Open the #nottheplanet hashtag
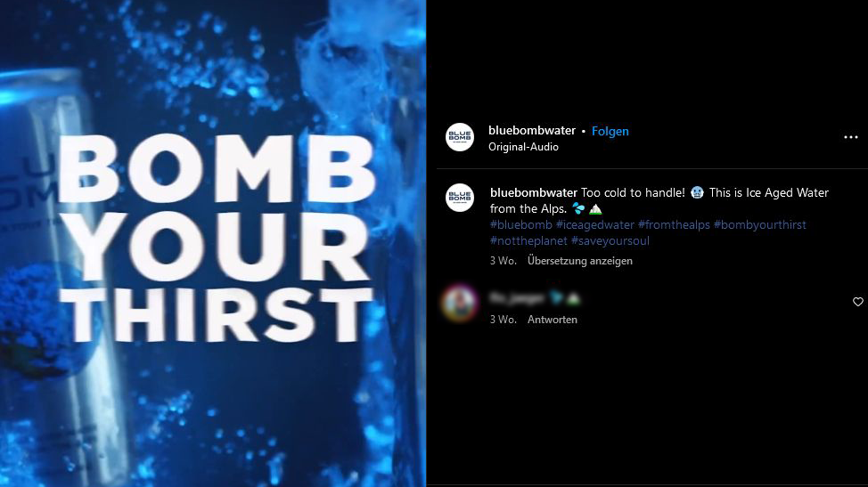This screenshot has height=487, width=868. (528, 240)
